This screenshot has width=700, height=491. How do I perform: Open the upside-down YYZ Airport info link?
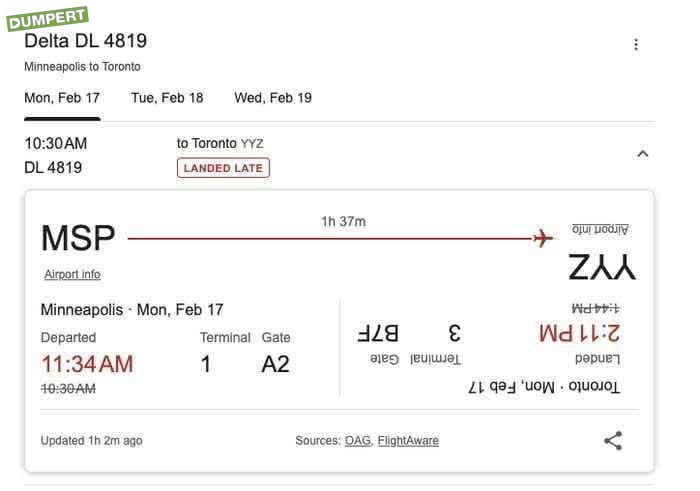pos(600,229)
